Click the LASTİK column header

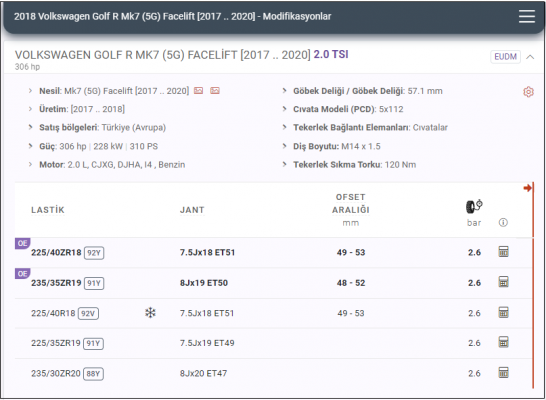pos(48,210)
